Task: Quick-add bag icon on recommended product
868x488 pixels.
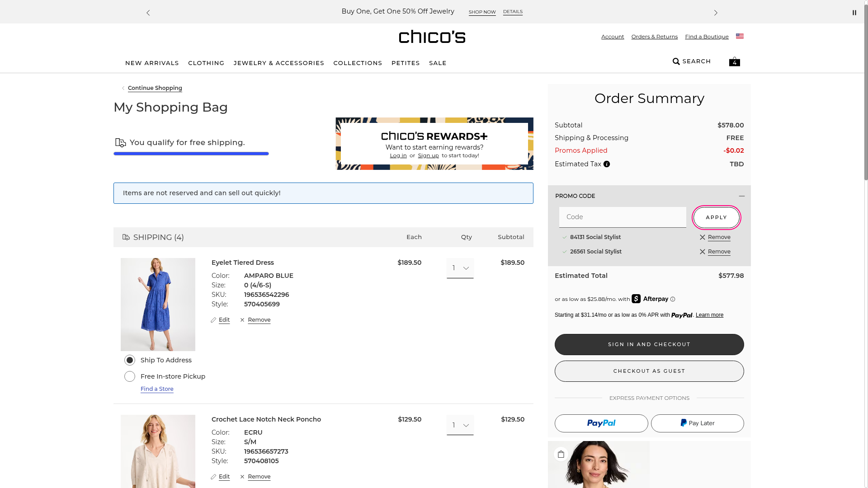Action: tap(561, 454)
